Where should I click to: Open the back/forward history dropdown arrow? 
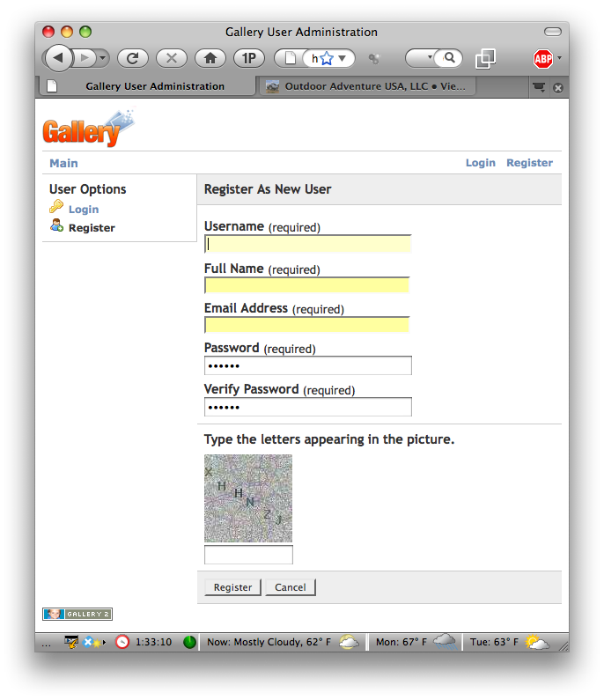(103, 59)
